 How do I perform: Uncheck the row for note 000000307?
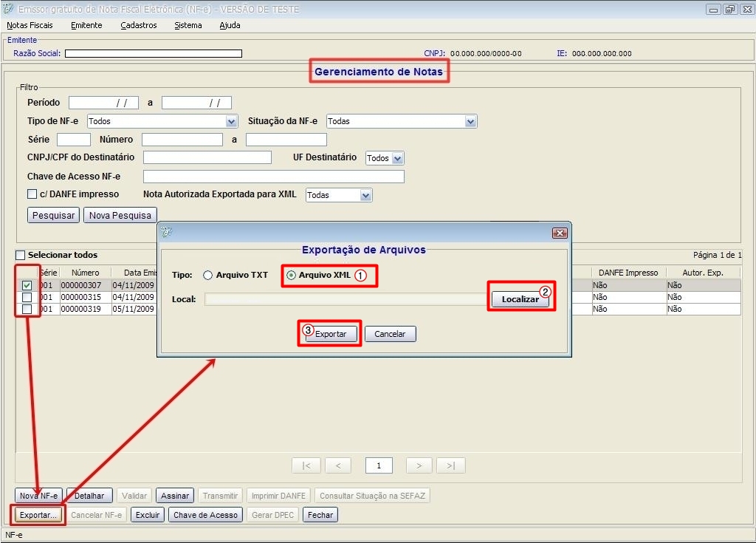(27, 285)
